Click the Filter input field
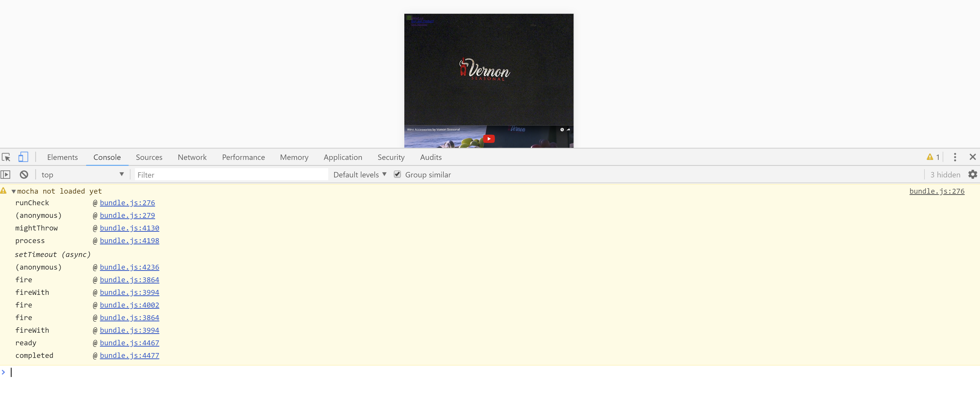The height and width of the screenshot is (395, 980). click(x=231, y=175)
